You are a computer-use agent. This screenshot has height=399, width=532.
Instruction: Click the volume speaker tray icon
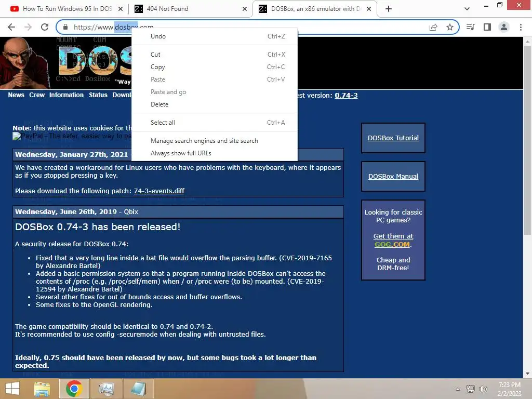pyautogui.click(x=483, y=389)
